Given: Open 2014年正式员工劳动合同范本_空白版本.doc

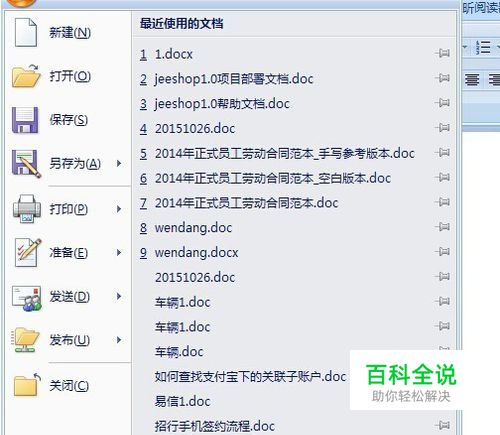Looking at the screenshot, I should pyautogui.click(x=273, y=178).
